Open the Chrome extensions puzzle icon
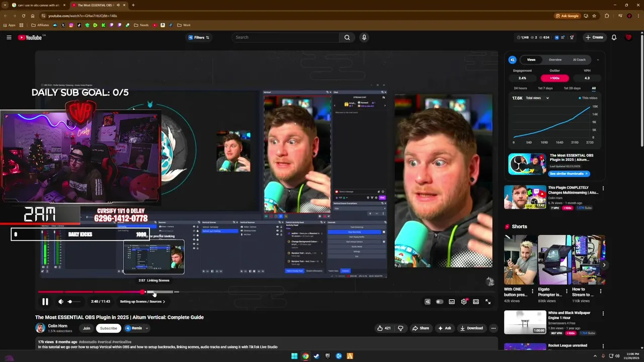Image resolution: width=644 pixels, height=362 pixels. coord(607,16)
